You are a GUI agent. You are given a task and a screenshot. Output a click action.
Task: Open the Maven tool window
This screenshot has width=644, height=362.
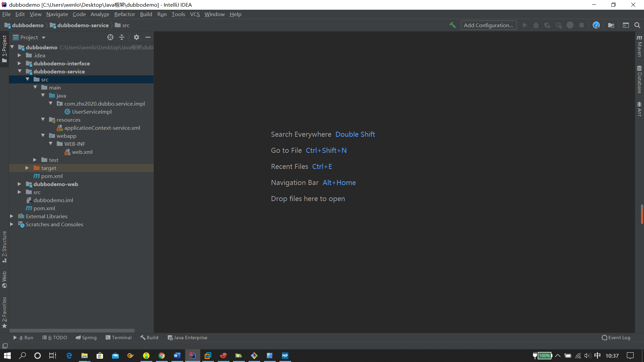coord(639,46)
